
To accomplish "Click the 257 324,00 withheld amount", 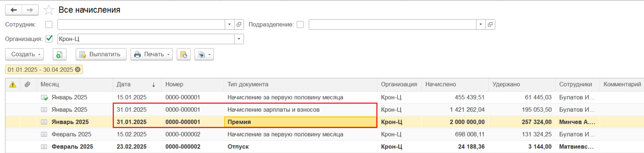I will pyautogui.click(x=537, y=122).
